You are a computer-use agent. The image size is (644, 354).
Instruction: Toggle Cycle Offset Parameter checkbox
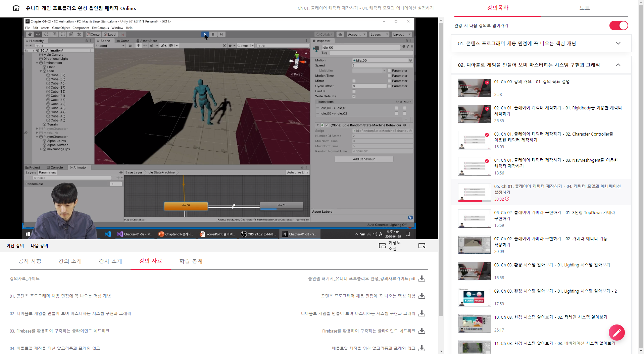point(389,86)
